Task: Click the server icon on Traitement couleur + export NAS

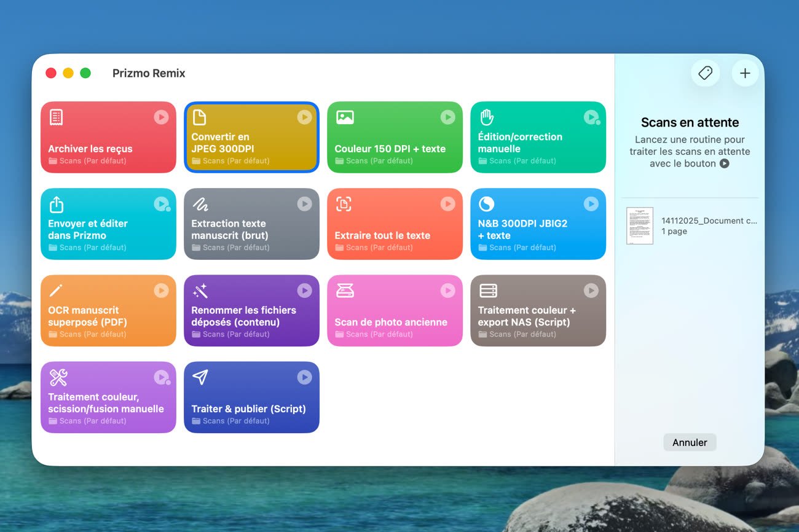Action: 488,291
